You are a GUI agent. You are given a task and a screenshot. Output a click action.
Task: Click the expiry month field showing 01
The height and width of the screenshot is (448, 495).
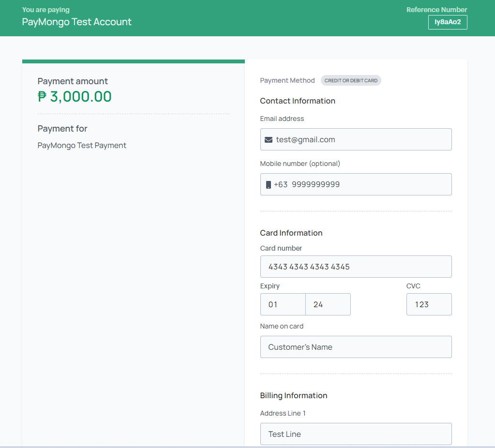(x=283, y=304)
